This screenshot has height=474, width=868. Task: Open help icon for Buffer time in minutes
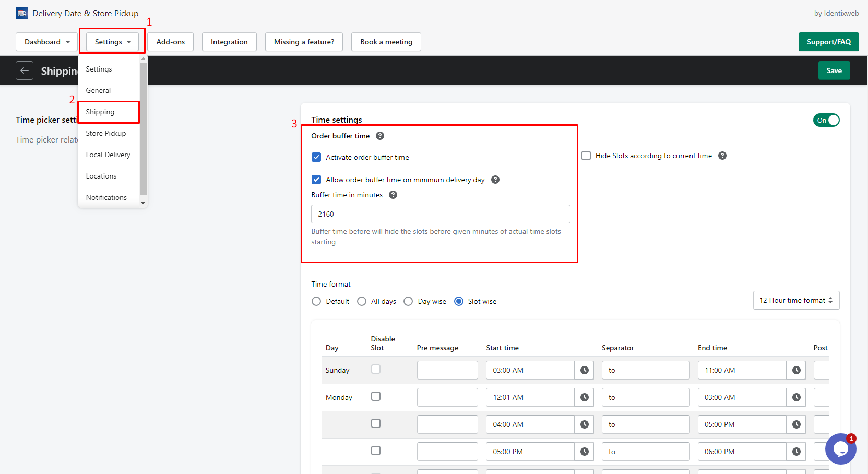pos(393,195)
